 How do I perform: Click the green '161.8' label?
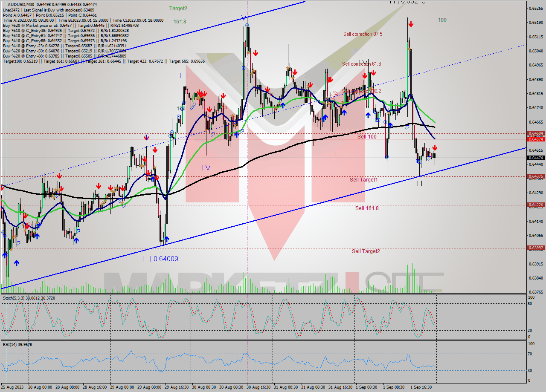point(180,21)
